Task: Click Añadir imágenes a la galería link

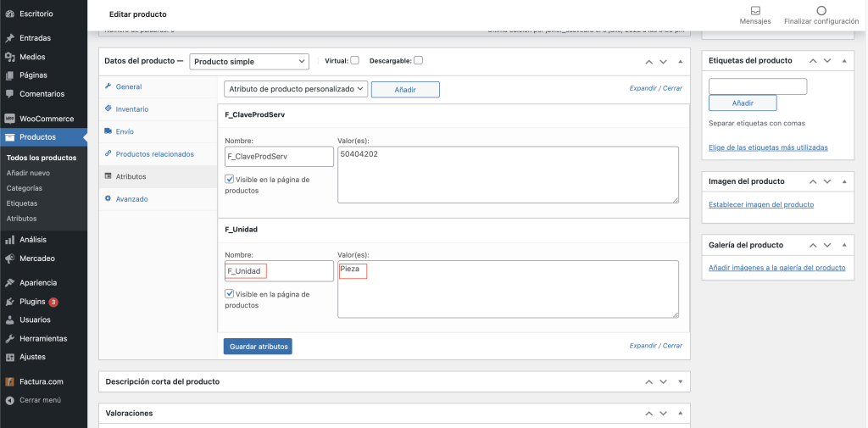Action: (776, 268)
